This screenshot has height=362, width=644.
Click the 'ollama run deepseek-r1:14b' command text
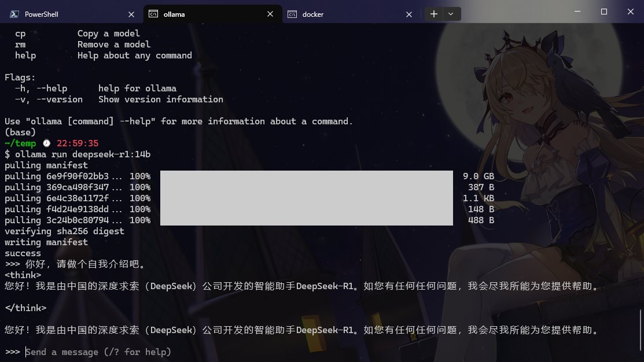click(83, 154)
